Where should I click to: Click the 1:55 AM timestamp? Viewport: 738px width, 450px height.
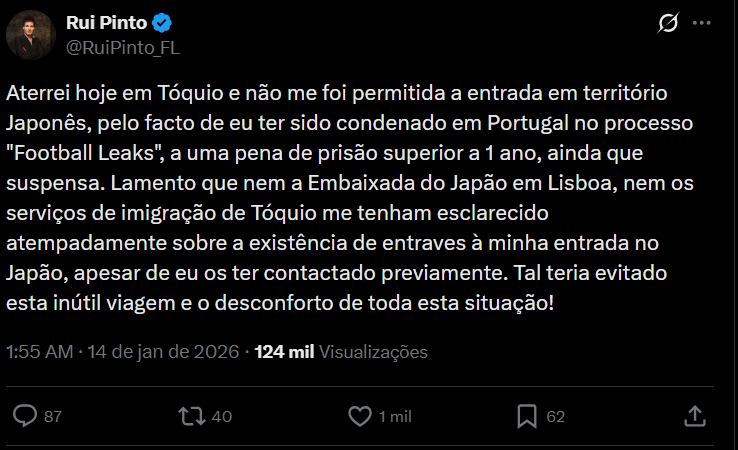(x=39, y=352)
